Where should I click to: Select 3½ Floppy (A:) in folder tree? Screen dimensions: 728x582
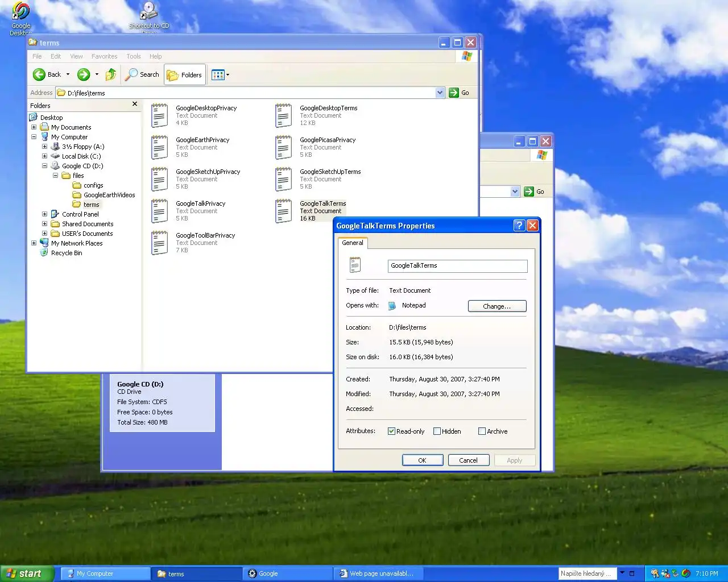tap(83, 147)
